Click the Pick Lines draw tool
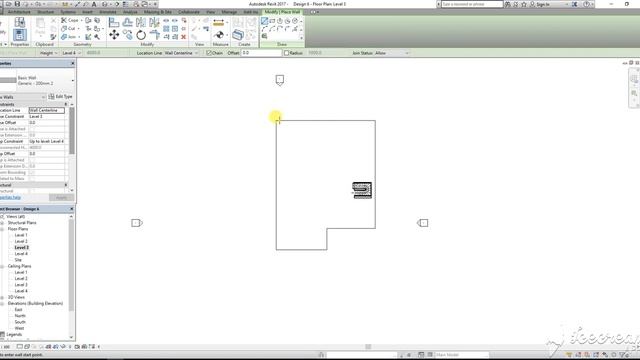640x360 pixels. coord(264,36)
